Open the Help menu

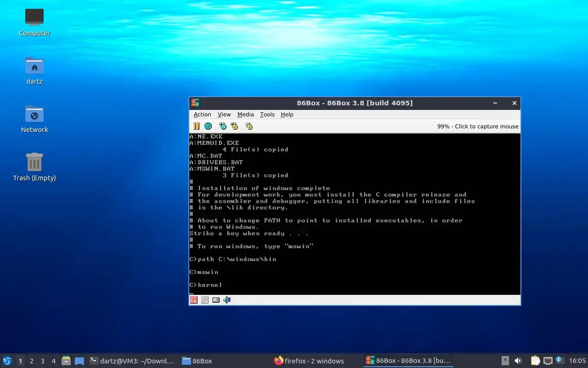click(287, 115)
